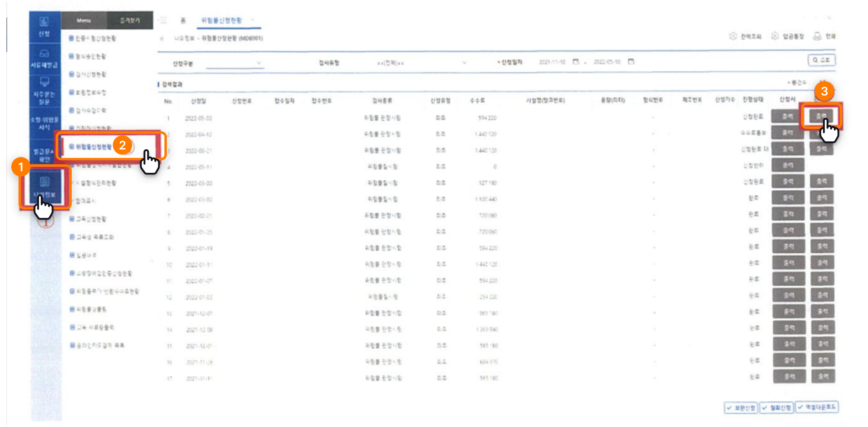This screenshot has height=427, width=868.
Task: Expand the 검사유형 dropdown
Action: pyautogui.click(x=464, y=63)
